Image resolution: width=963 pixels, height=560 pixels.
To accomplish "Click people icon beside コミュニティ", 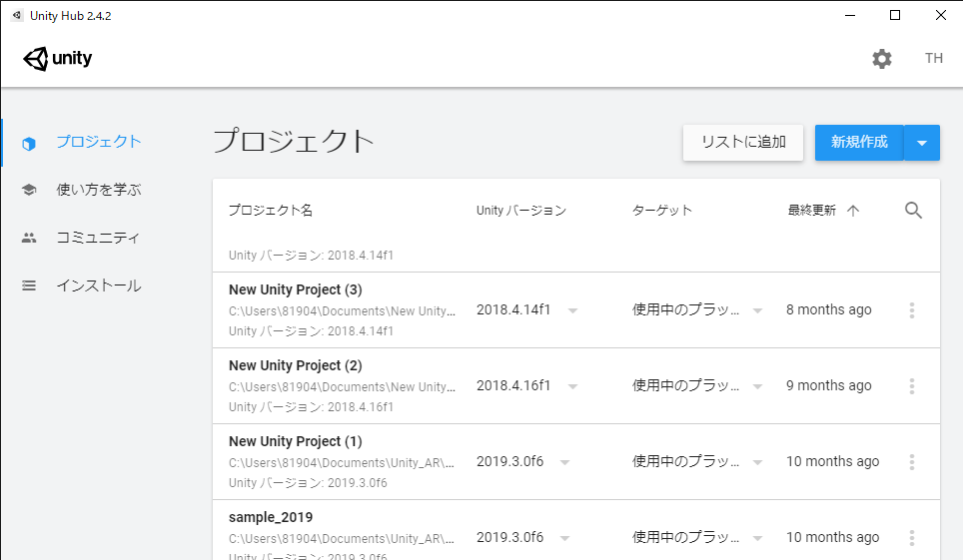I will pos(29,238).
